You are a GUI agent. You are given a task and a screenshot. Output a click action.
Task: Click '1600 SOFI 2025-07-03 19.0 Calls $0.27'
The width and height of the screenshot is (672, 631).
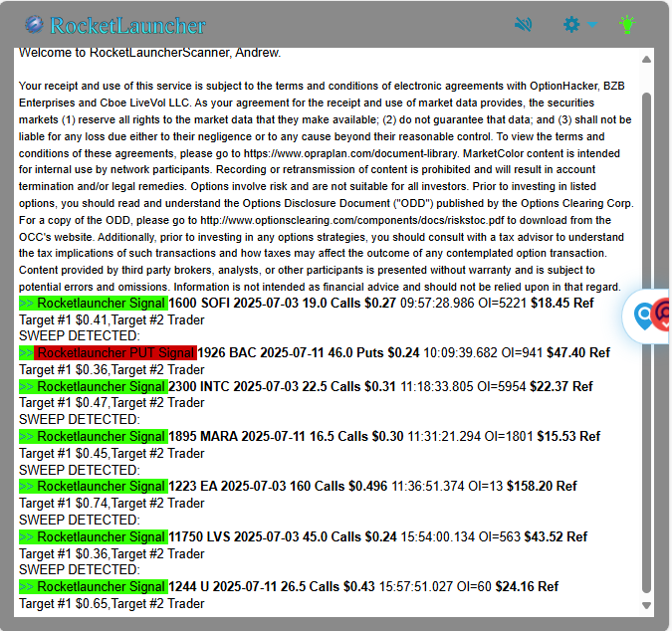[x=283, y=303]
